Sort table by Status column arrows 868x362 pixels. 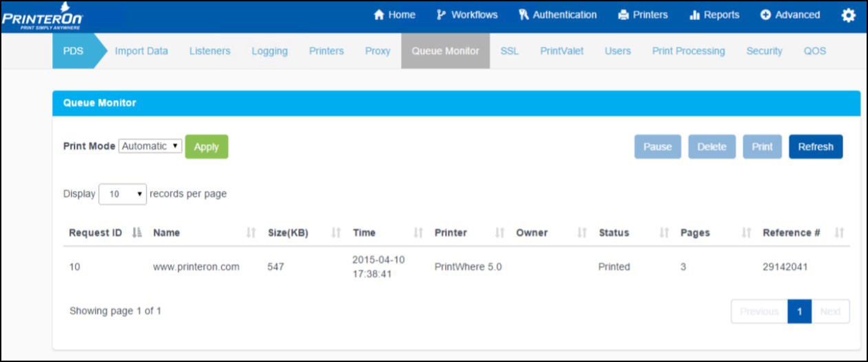pyautogui.click(x=664, y=233)
